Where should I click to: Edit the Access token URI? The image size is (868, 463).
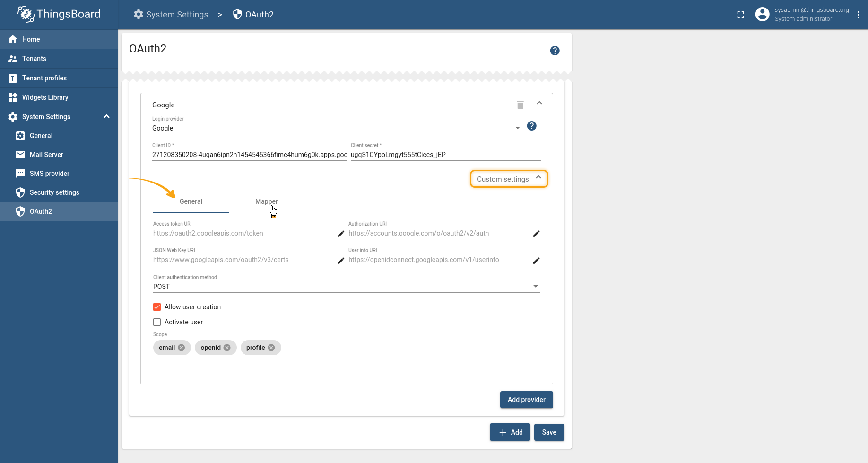click(341, 234)
